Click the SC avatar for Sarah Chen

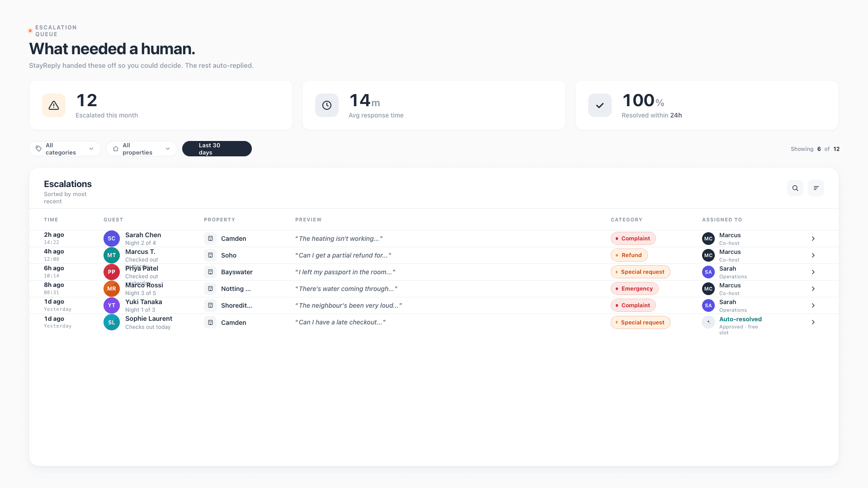[x=112, y=239]
